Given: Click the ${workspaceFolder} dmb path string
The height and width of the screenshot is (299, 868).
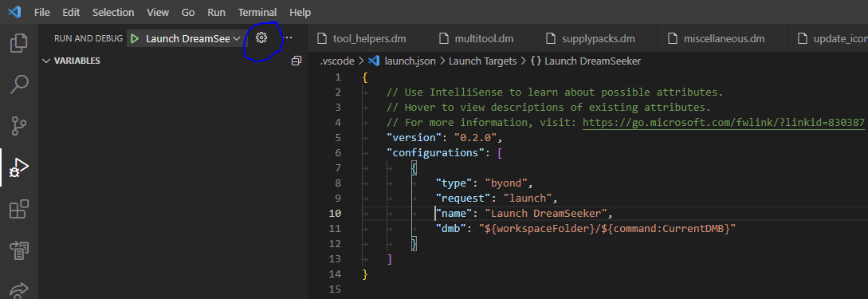Looking at the screenshot, I should (x=607, y=229).
